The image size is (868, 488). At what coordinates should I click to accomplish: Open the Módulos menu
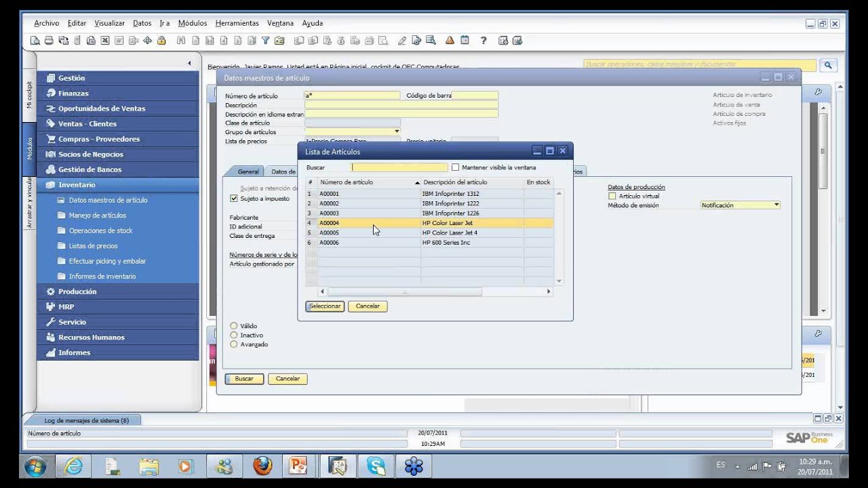coord(192,23)
